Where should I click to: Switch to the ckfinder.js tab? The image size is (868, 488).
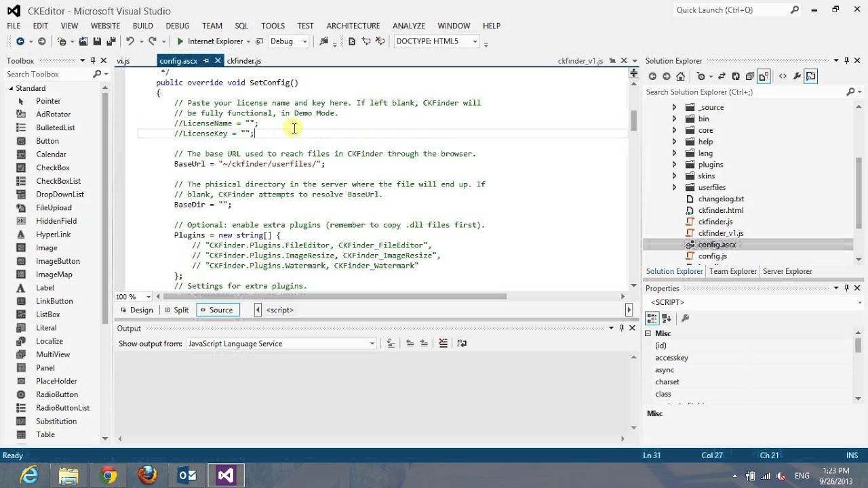(243, 60)
